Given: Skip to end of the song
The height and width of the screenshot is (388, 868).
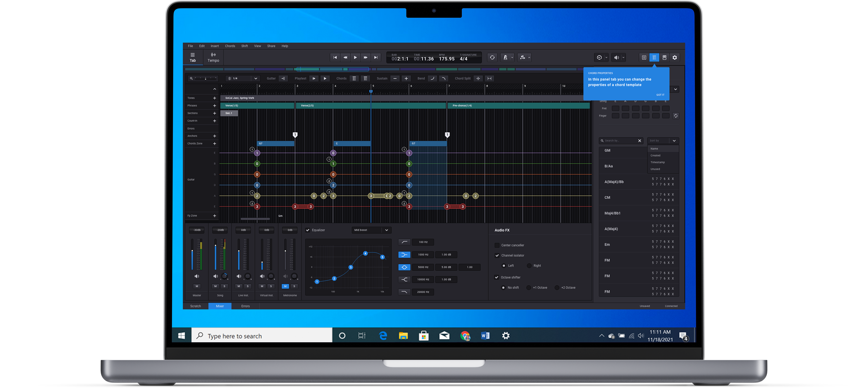Looking at the screenshot, I should [x=376, y=58].
